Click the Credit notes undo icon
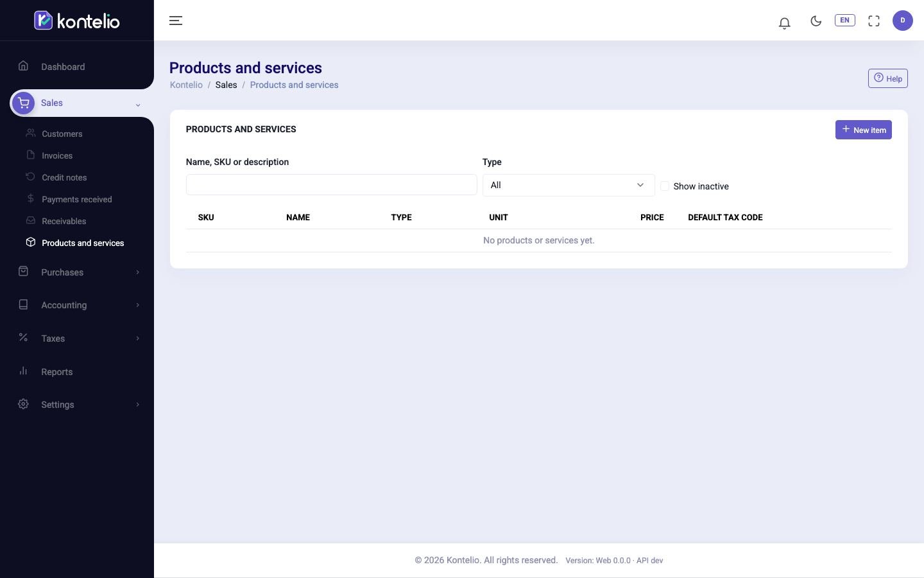 pyautogui.click(x=30, y=177)
